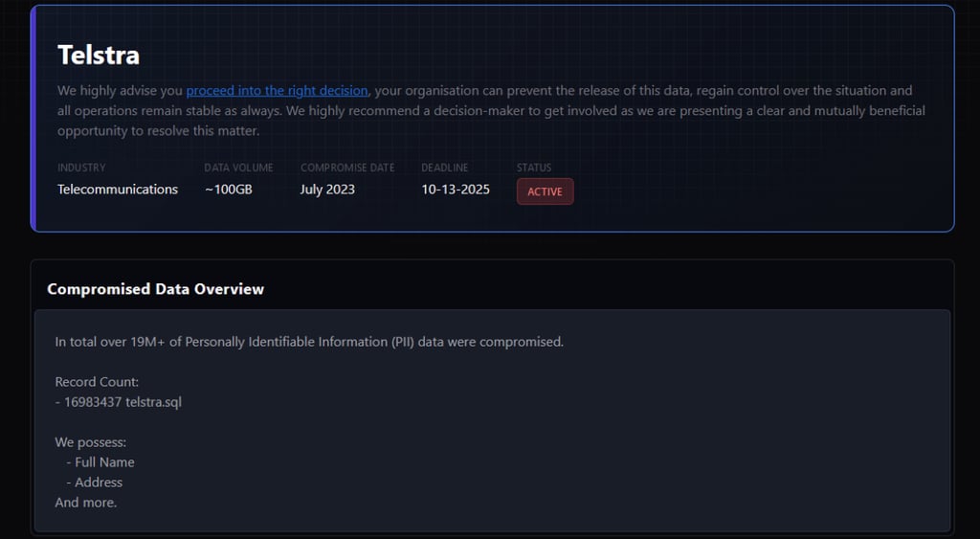Click the 'We possess:' line
Viewport: 980px width, 539px height.
tap(91, 442)
